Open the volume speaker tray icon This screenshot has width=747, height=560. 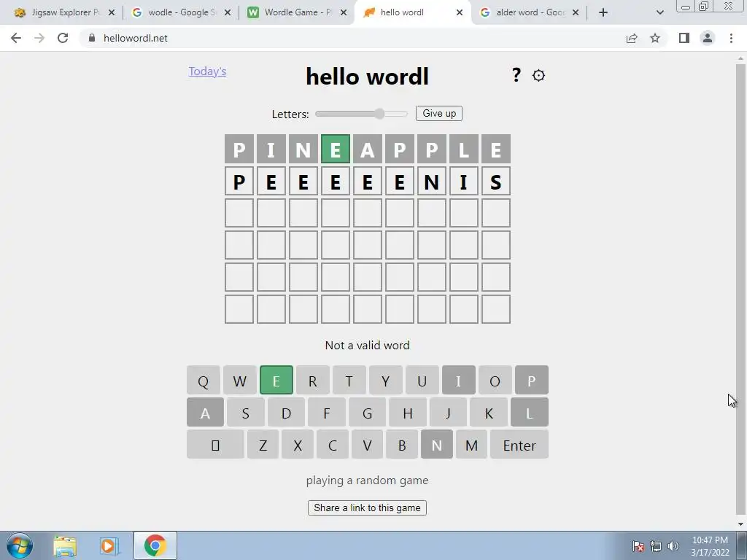(673, 546)
